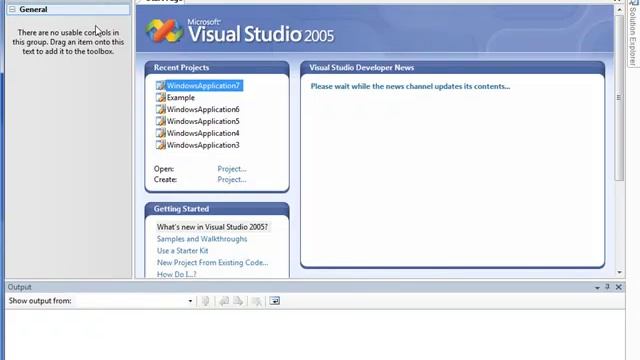Open Output window position dropdown arrow
This screenshot has width=640, height=360.
(x=597, y=288)
